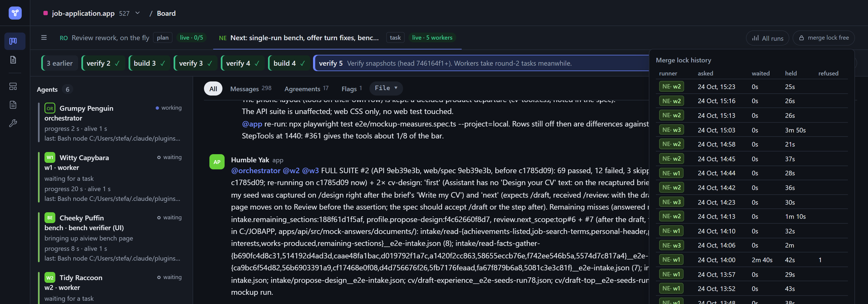Select the active verify 5 step
This screenshot has width=868, height=304.
coord(481,63)
